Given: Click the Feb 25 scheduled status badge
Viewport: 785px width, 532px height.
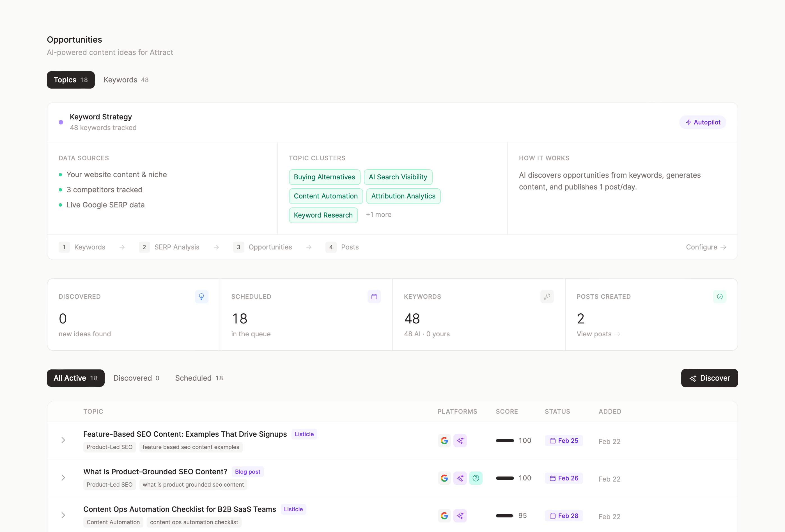Looking at the screenshot, I should [x=564, y=441].
